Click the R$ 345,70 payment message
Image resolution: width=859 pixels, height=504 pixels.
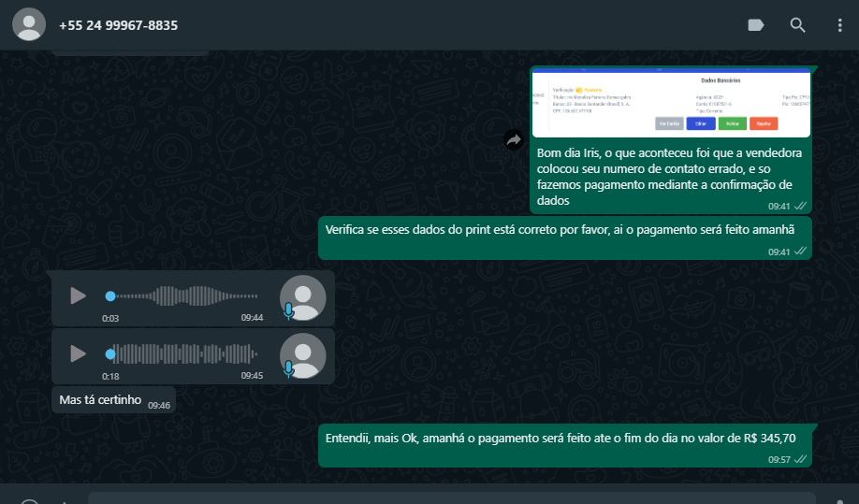(x=560, y=438)
